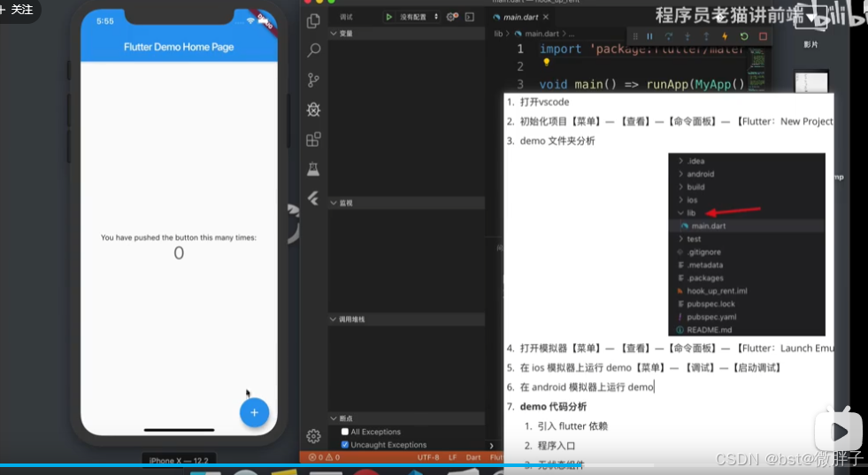Open the Source Control view
The height and width of the screenshot is (475, 868).
coord(313,80)
